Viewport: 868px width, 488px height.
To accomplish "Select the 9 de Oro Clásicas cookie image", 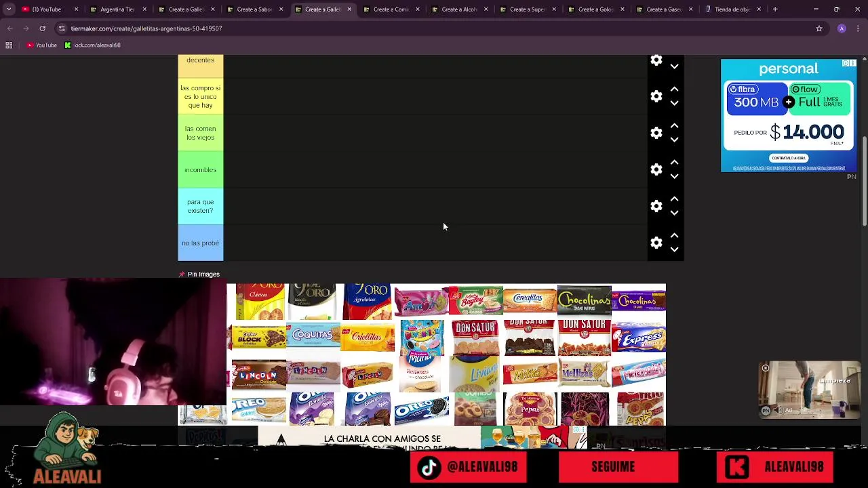I will click(259, 301).
